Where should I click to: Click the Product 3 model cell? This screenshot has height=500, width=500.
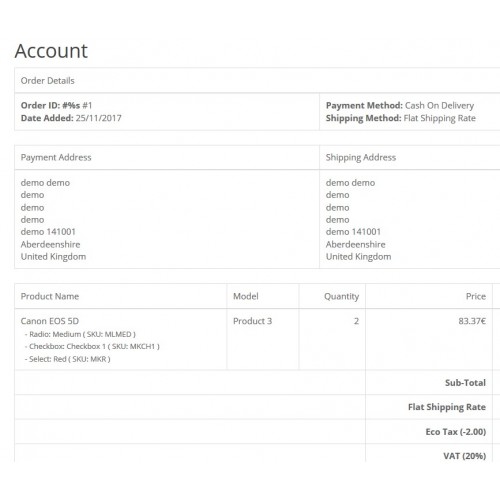[252, 321]
